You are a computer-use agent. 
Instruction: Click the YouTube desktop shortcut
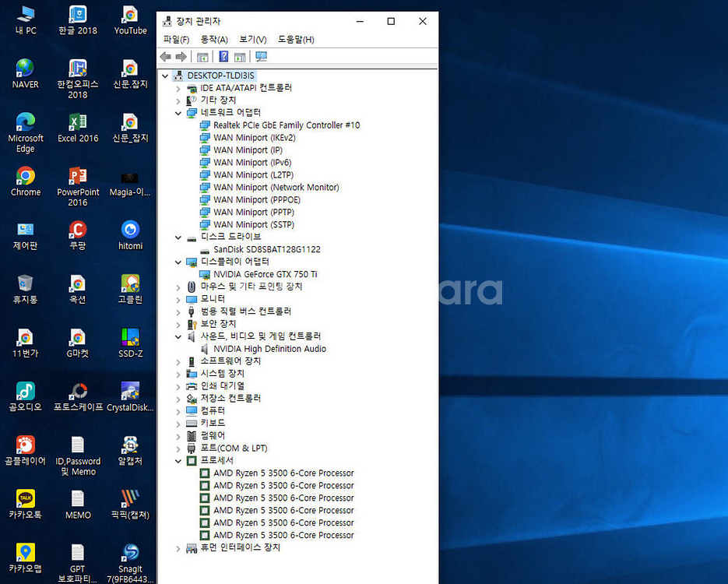[131, 20]
